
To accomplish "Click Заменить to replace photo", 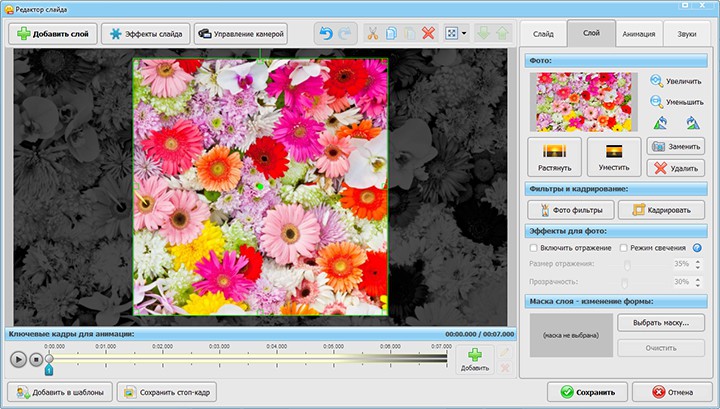I will tap(675, 146).
